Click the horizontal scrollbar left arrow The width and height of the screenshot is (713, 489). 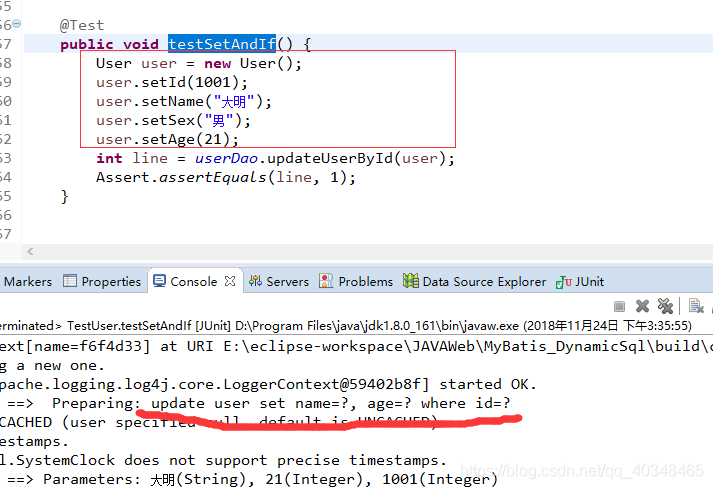tap(30, 251)
